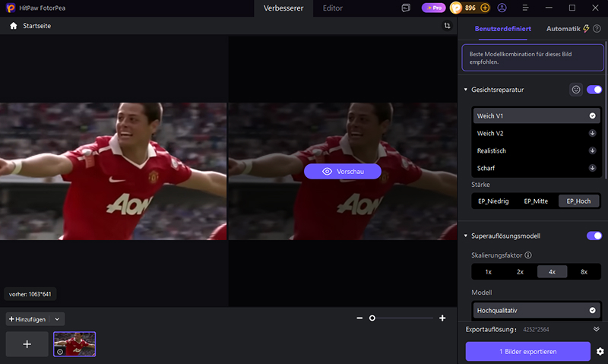The image size is (608, 364).
Task: Zoom out with minus icon
Action: [359, 318]
